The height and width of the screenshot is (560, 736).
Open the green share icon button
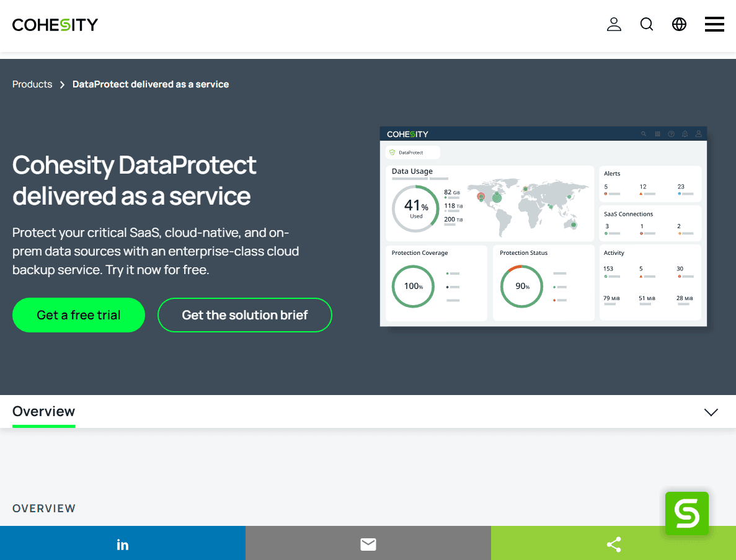point(613,544)
